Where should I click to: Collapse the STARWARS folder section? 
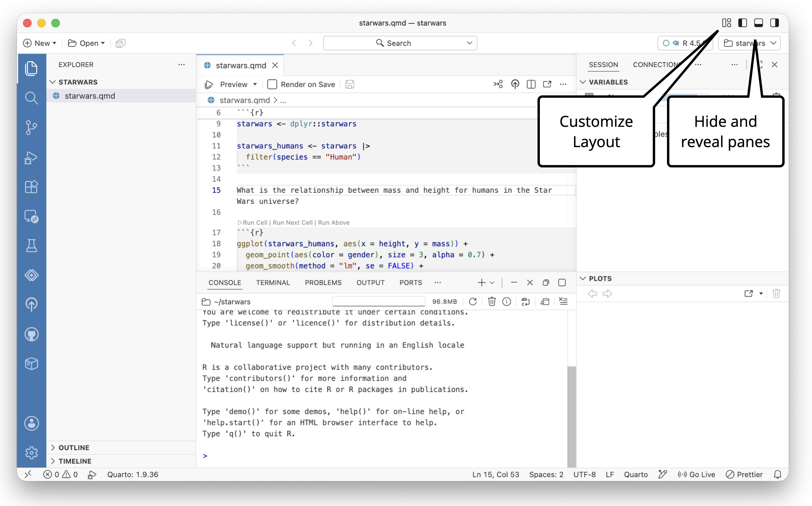pos(53,82)
